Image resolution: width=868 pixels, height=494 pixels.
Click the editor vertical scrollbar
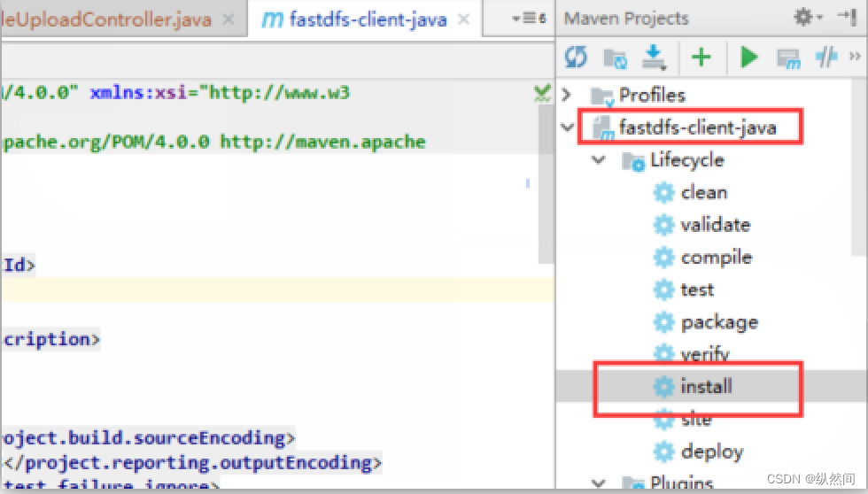546,184
